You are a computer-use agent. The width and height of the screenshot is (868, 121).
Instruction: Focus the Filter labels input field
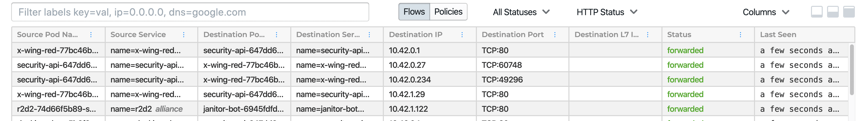click(x=190, y=12)
